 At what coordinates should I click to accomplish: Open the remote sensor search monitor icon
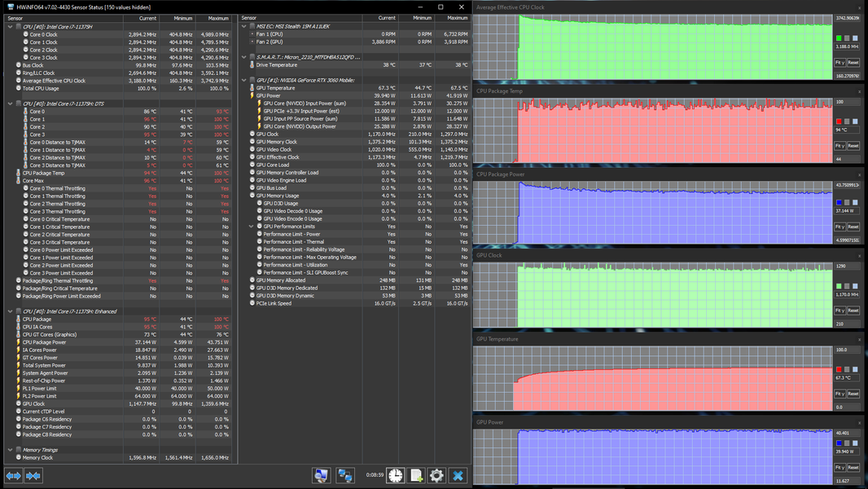321,475
